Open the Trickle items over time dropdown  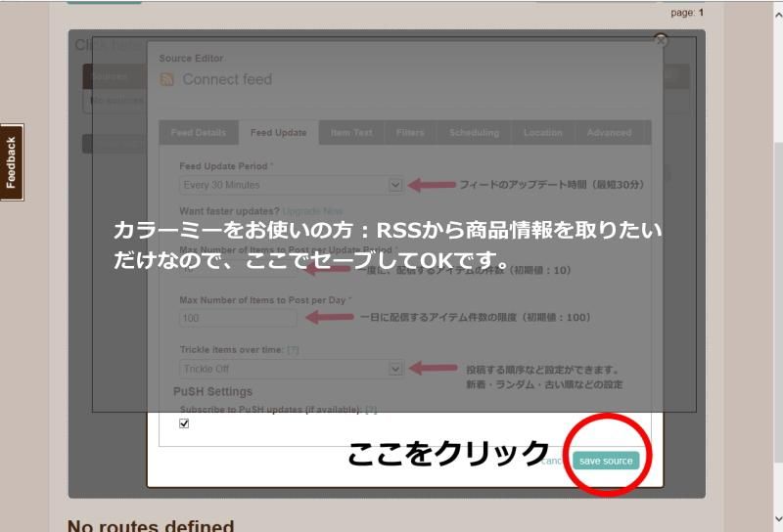point(291,369)
